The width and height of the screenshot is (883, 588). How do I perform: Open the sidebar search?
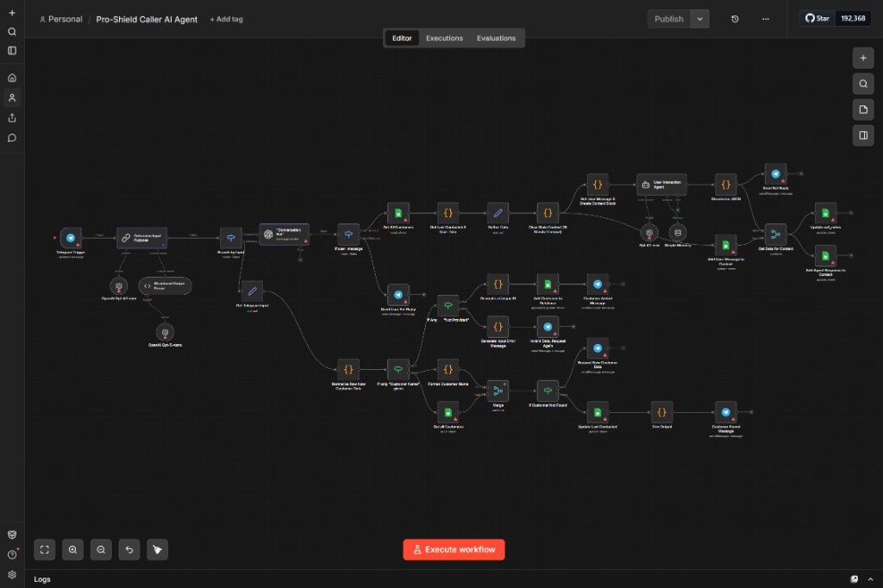pyautogui.click(x=12, y=32)
